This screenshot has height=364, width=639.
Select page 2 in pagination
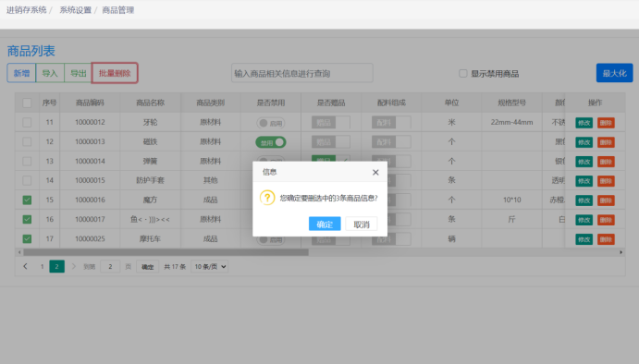[x=57, y=267]
